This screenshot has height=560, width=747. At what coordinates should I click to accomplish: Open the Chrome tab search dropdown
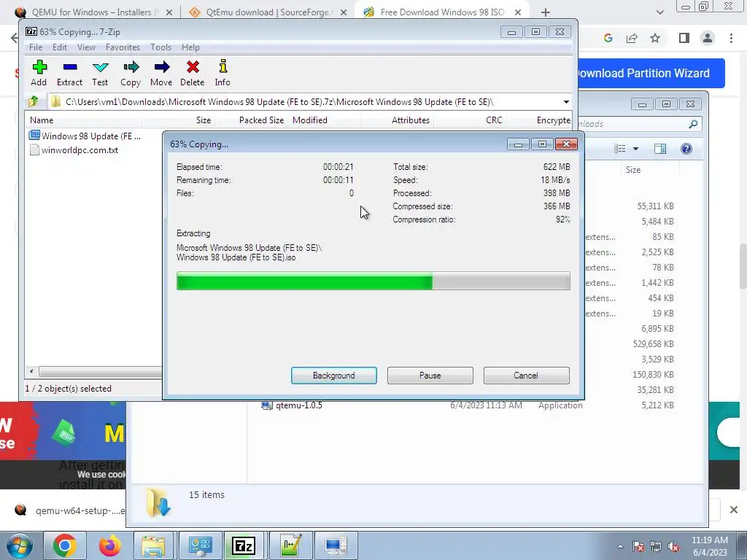[x=659, y=12]
